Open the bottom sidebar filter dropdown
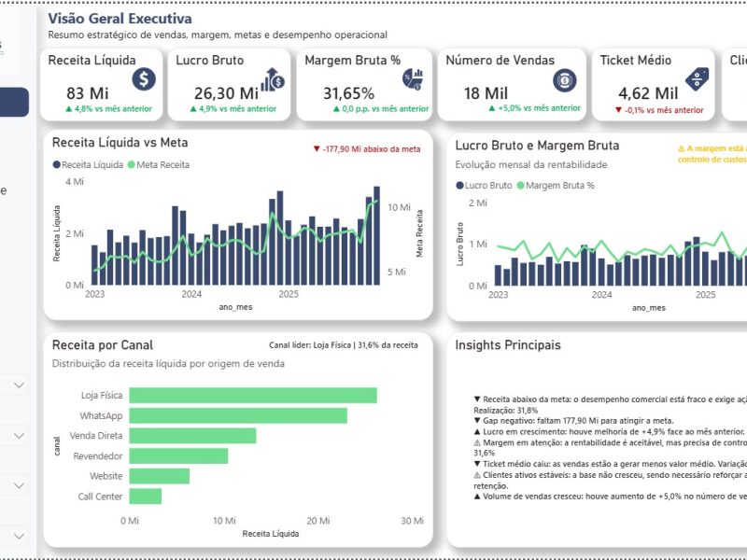Image resolution: width=747 pixels, height=560 pixels. pos(19,536)
